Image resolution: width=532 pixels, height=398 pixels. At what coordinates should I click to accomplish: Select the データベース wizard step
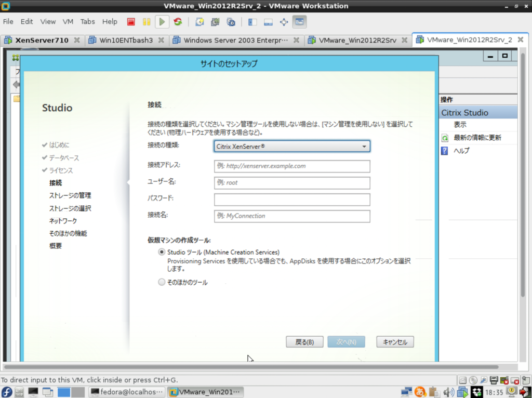[x=64, y=158]
